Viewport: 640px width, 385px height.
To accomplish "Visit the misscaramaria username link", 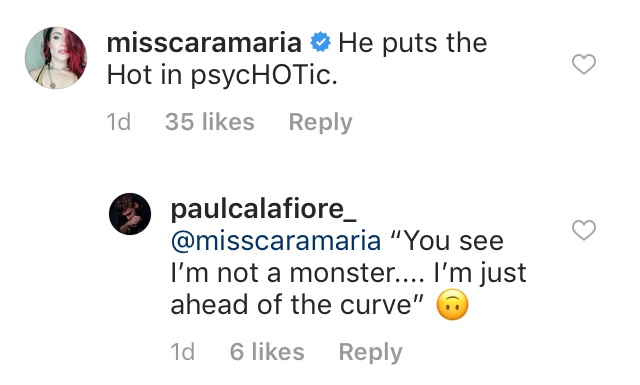I will tap(204, 43).
